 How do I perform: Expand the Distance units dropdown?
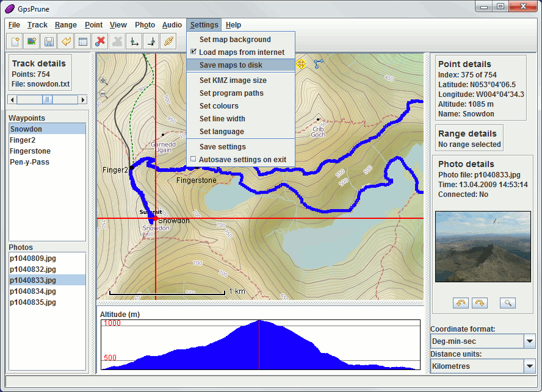click(530, 366)
